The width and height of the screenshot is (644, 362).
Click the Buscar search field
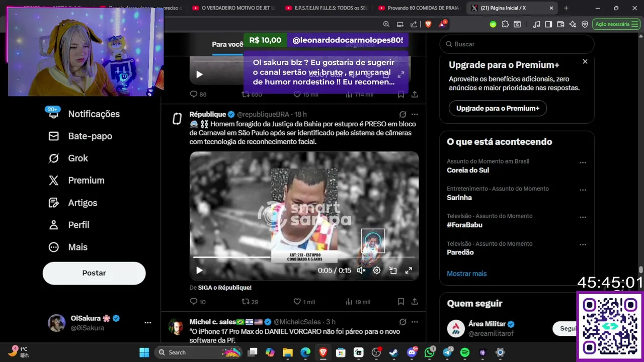(x=517, y=44)
